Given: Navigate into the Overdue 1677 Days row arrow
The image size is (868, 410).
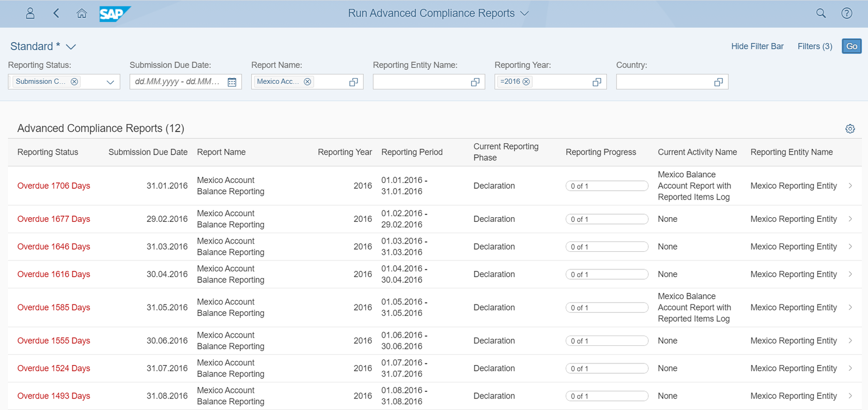Looking at the screenshot, I should (850, 219).
